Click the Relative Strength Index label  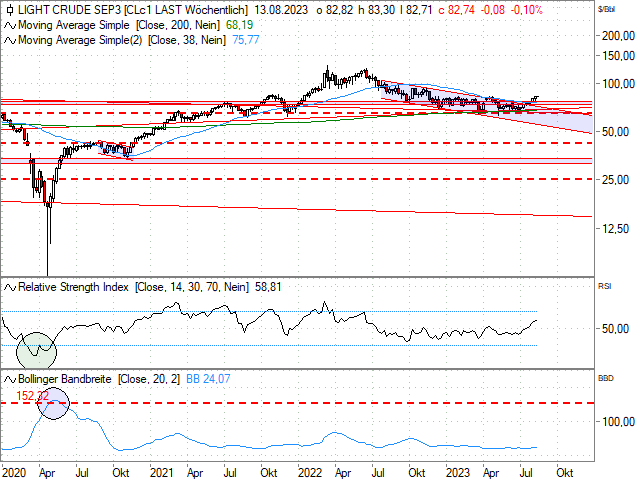[x=73, y=287]
